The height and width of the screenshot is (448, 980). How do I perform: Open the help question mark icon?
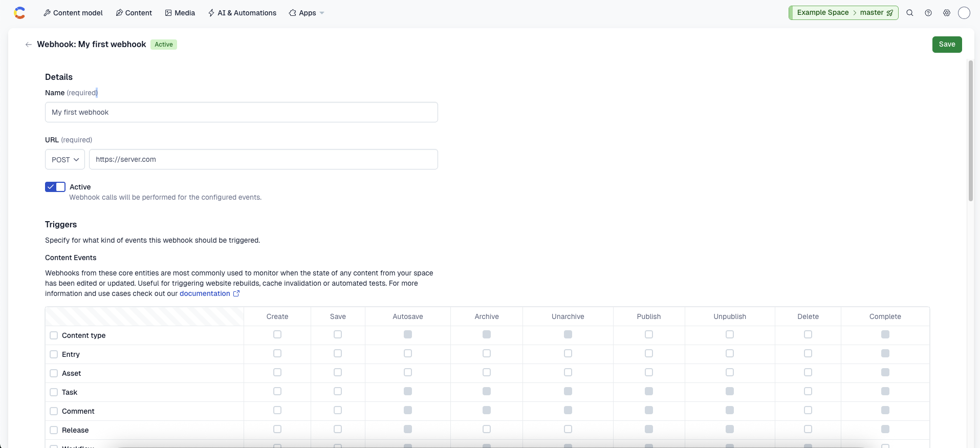(x=928, y=13)
